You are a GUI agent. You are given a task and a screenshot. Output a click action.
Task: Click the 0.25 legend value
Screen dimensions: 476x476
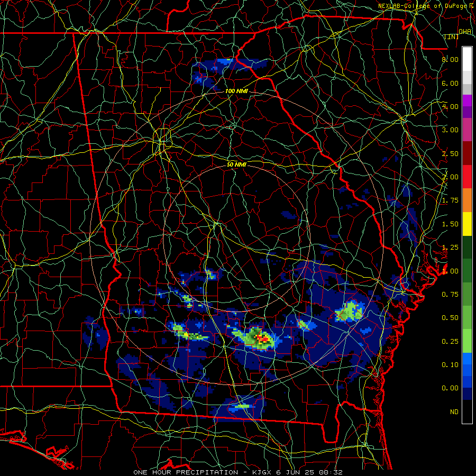450,342
